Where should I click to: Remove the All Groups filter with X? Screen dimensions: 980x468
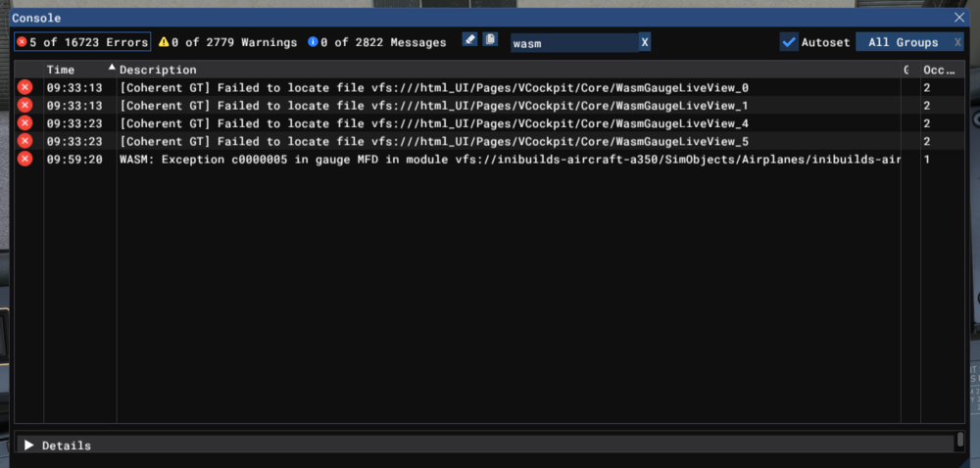(957, 42)
